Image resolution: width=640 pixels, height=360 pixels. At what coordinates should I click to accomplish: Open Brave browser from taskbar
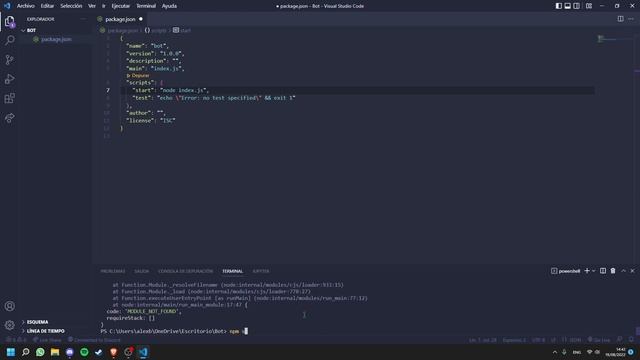tap(113, 352)
